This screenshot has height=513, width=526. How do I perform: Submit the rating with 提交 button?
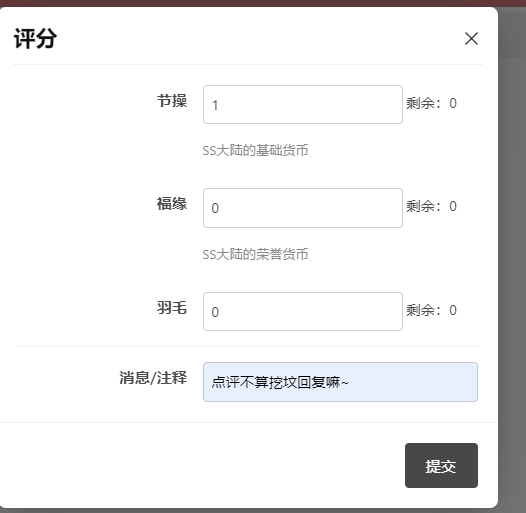(441, 465)
